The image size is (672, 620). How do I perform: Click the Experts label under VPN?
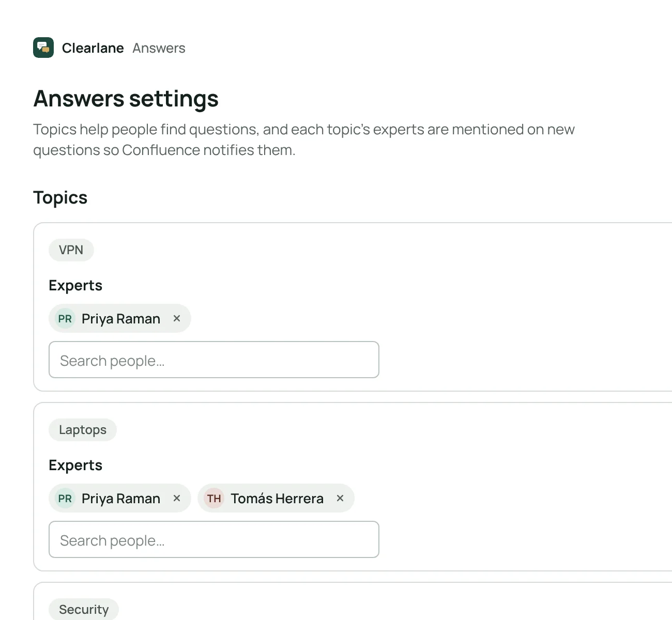click(75, 286)
